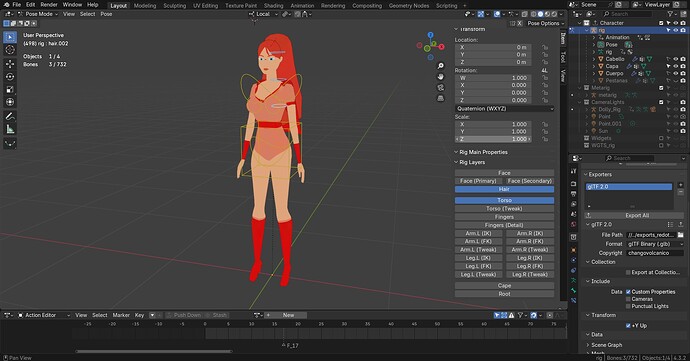
Task: Pick the Annotate pencil tool
Action: 10,116
